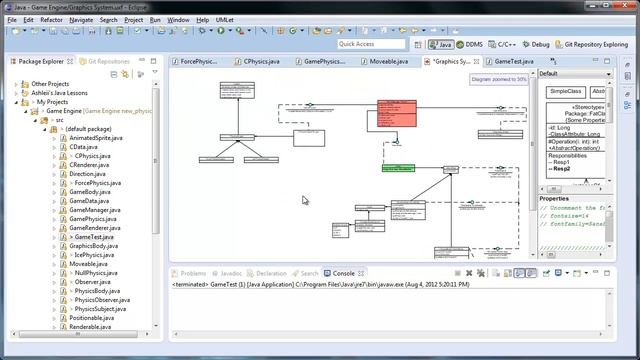This screenshot has height=360, width=640.
Task: Click the diagram editor vertical scrollbar
Action: point(533,144)
